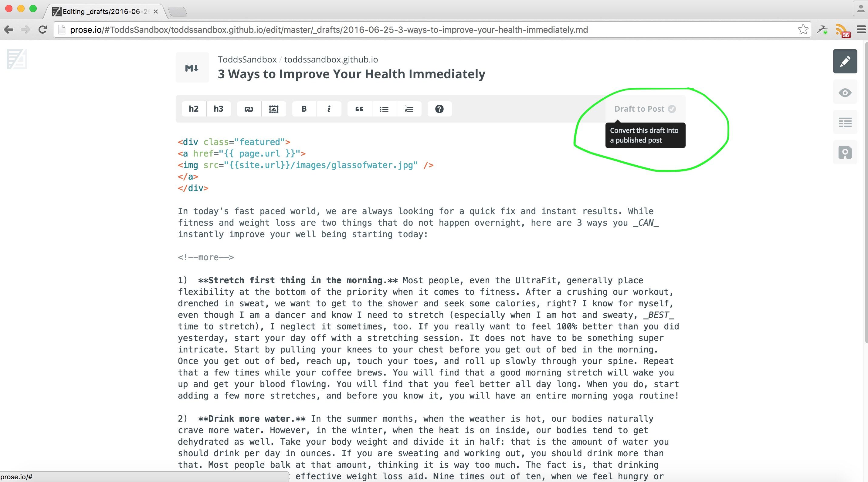
Task: Insert a link with the link icon
Action: [249, 109]
